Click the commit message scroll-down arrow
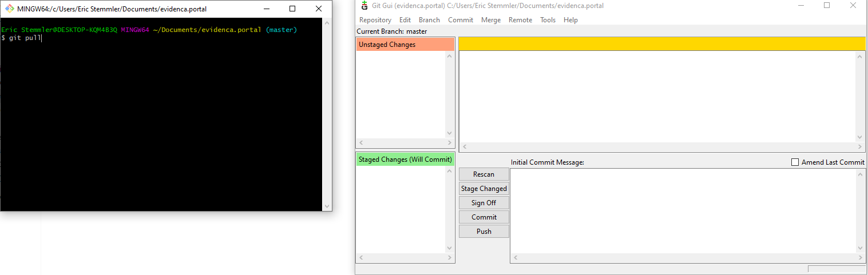Screen dimensions: 868x275 click(x=860, y=249)
